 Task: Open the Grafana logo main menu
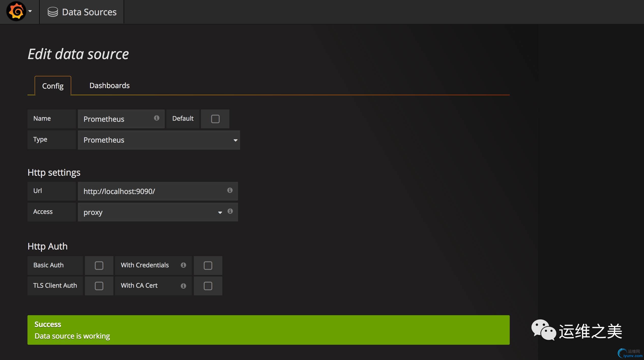[16, 11]
